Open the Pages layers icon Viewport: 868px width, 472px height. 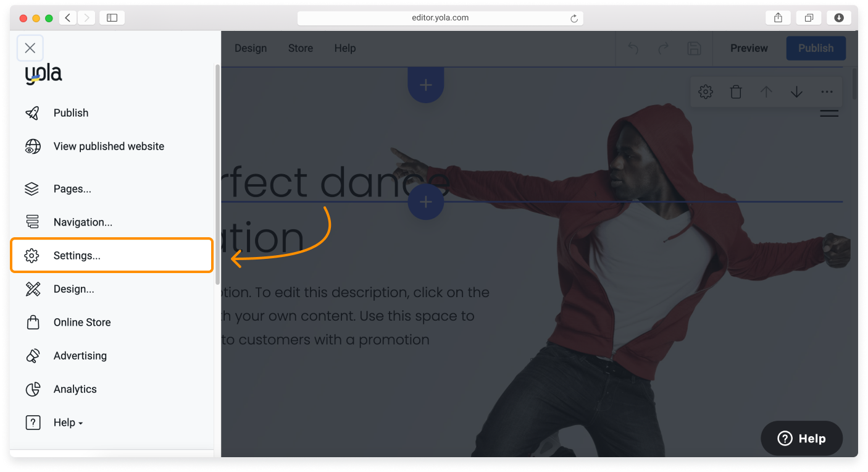tap(32, 189)
